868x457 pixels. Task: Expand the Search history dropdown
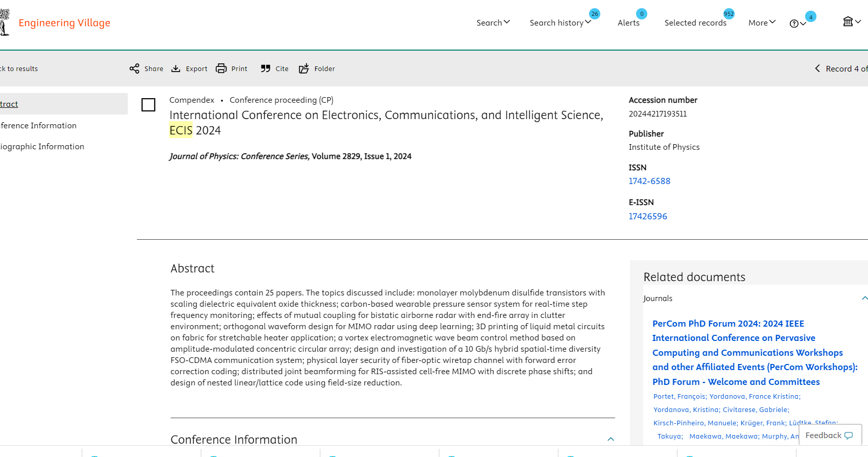[560, 22]
